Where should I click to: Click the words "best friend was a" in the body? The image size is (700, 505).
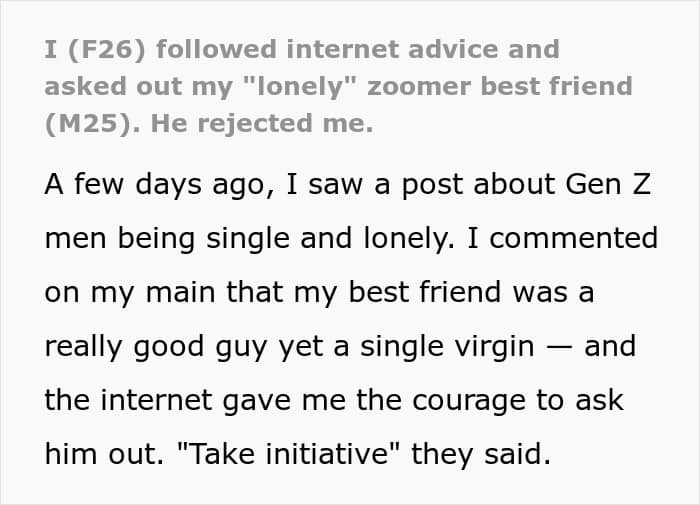(x=471, y=292)
